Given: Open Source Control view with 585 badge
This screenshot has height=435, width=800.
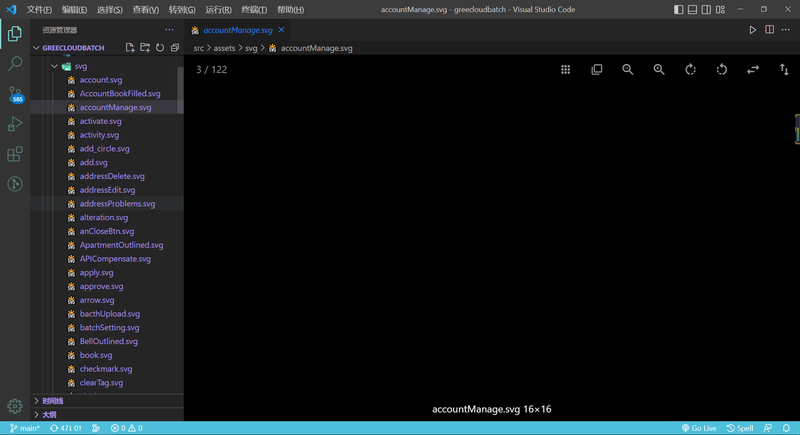Looking at the screenshot, I should 15,94.
